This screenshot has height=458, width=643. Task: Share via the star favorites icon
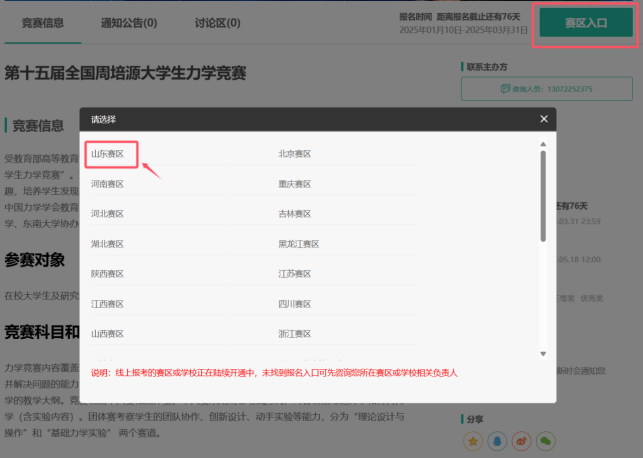coord(473,441)
